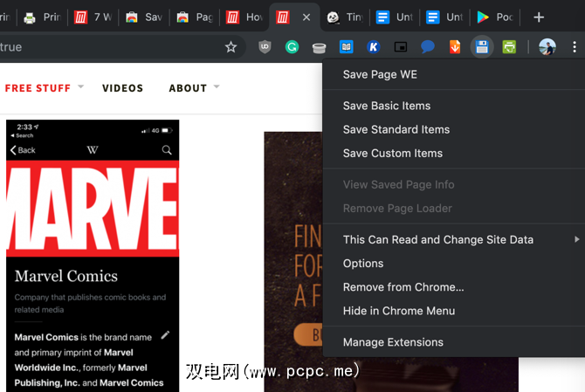Switch to the first 'Unt' Google Docs tab

click(x=395, y=17)
